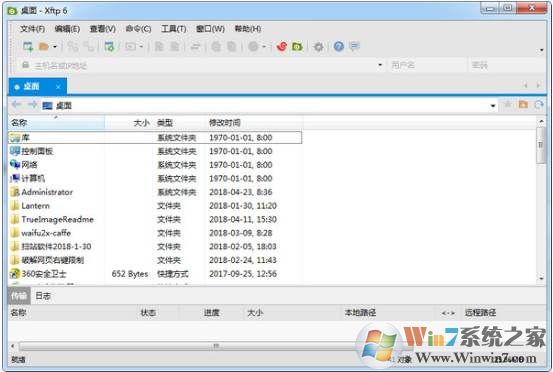Screen dimensions: 553x372
Task: Click the blue Help question-mark icon
Action: click(339, 47)
